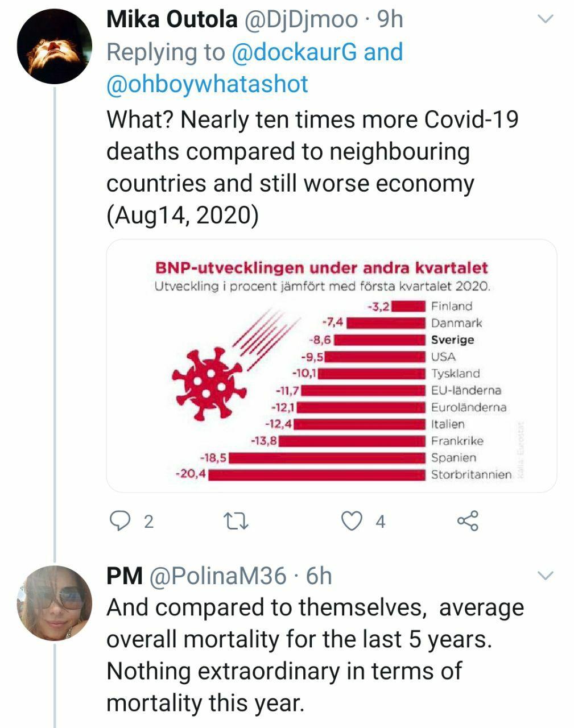Image resolution: width=574 pixels, height=728 pixels.
Task: Open Mika Outola's profile picture
Action: pyautogui.click(x=54, y=47)
